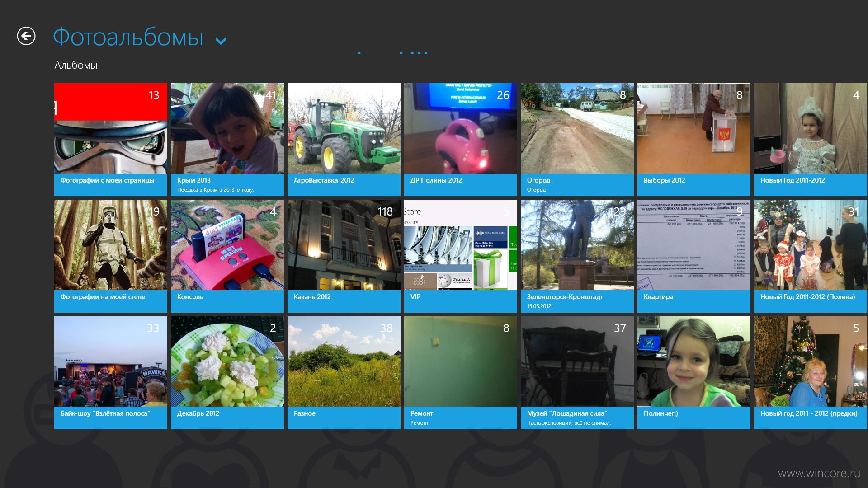
Task: Open the ДР Полины 2012 album
Action: 461,139
